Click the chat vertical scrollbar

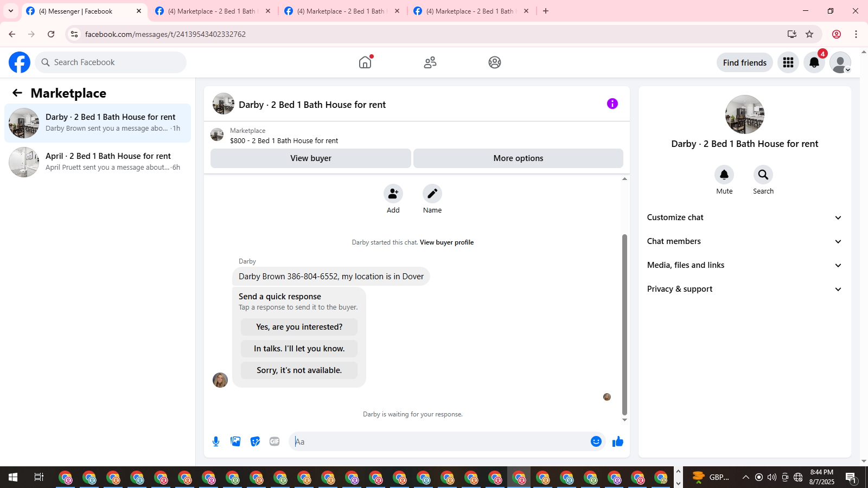click(624, 324)
